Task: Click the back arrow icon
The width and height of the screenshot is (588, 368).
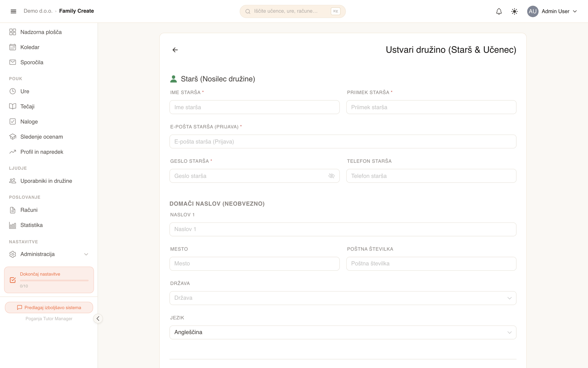Action: point(175,50)
